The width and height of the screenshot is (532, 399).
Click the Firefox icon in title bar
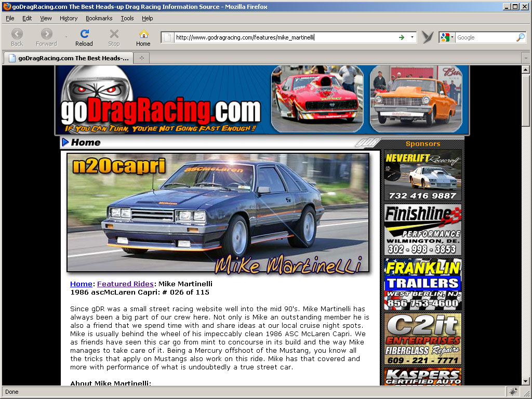(7, 6)
